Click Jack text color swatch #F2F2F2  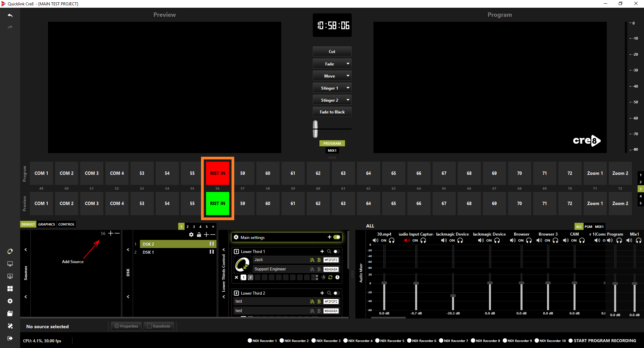(331, 260)
